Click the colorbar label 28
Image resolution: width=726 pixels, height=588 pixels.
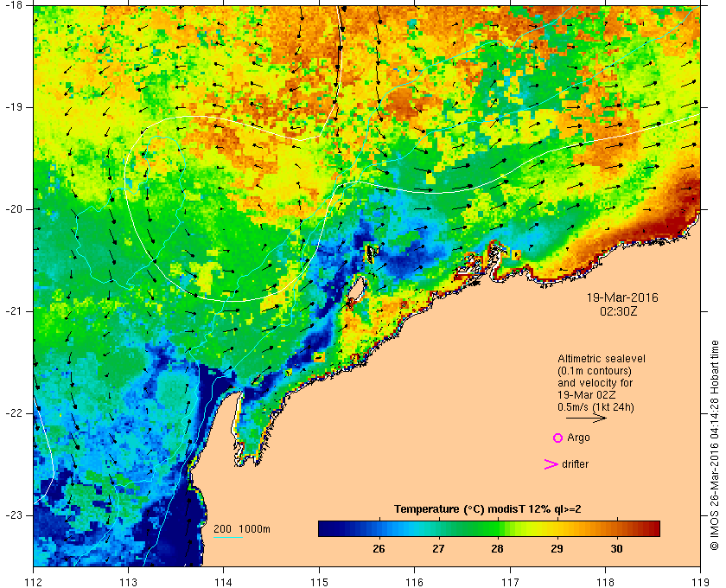point(497,549)
